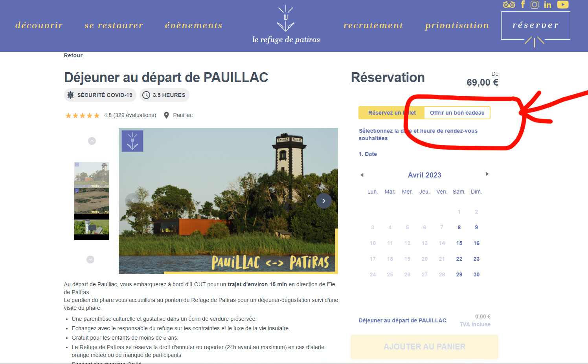Image resolution: width=588 pixels, height=364 pixels.
Task: Click the five-star rating icons
Action: coord(83,115)
